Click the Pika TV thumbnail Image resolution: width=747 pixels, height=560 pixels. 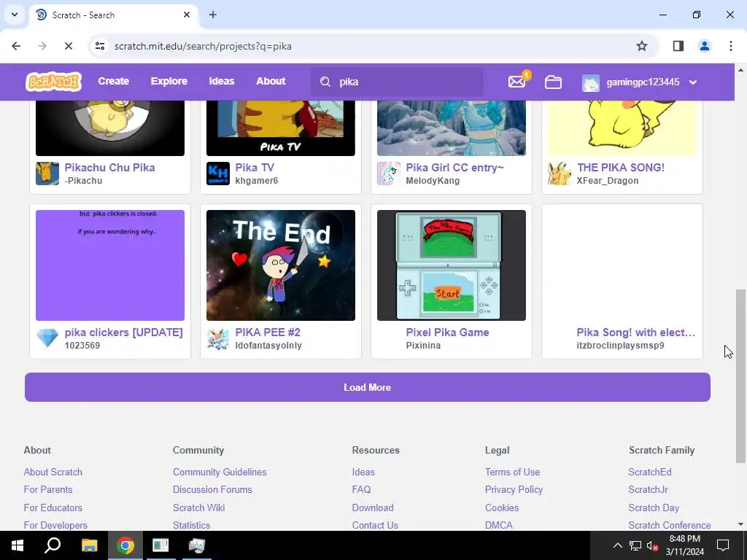coord(281,128)
